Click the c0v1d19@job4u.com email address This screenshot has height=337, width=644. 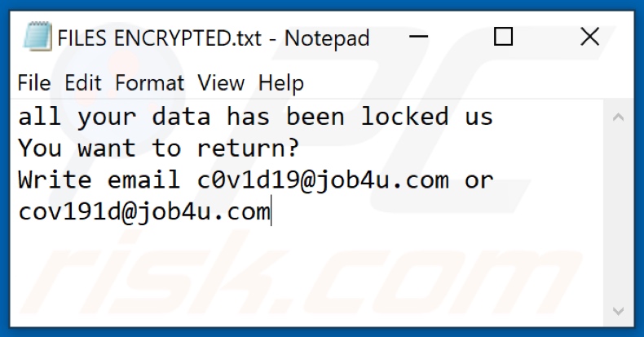pos(323,180)
